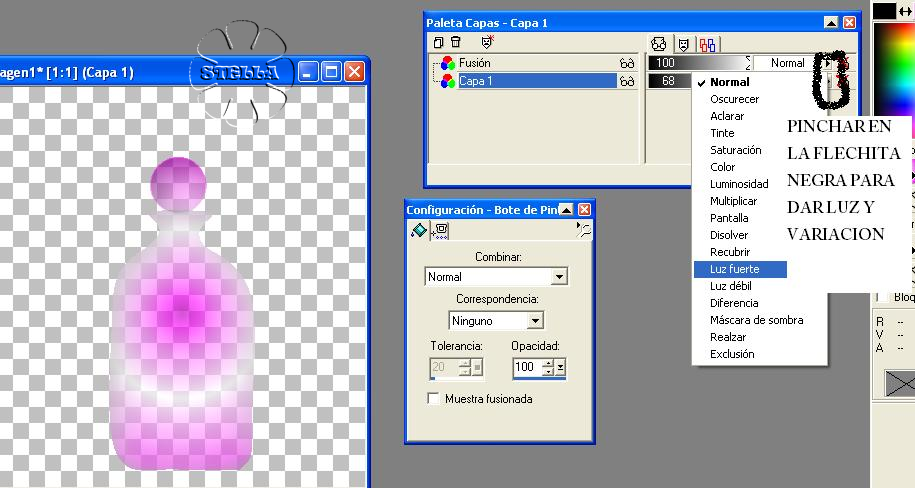Toggle visibility glasses for Fusión layer
This screenshot has width=915, height=488.
coord(627,63)
